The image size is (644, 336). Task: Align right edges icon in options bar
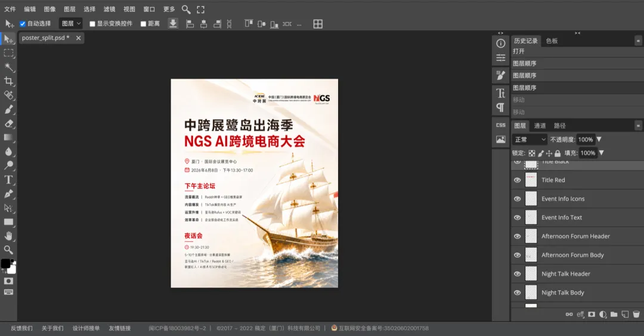pos(217,24)
